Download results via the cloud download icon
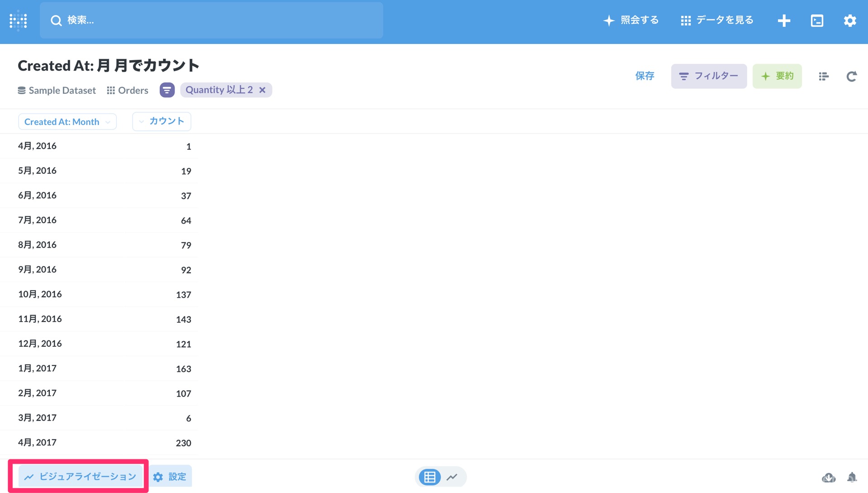The width and height of the screenshot is (868, 493). [828, 478]
